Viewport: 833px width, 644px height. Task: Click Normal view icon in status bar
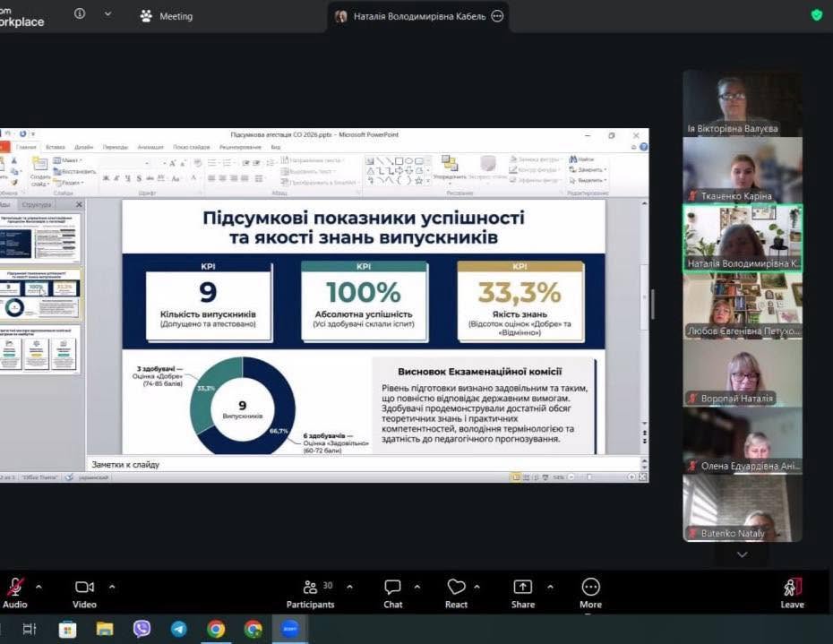pos(515,477)
